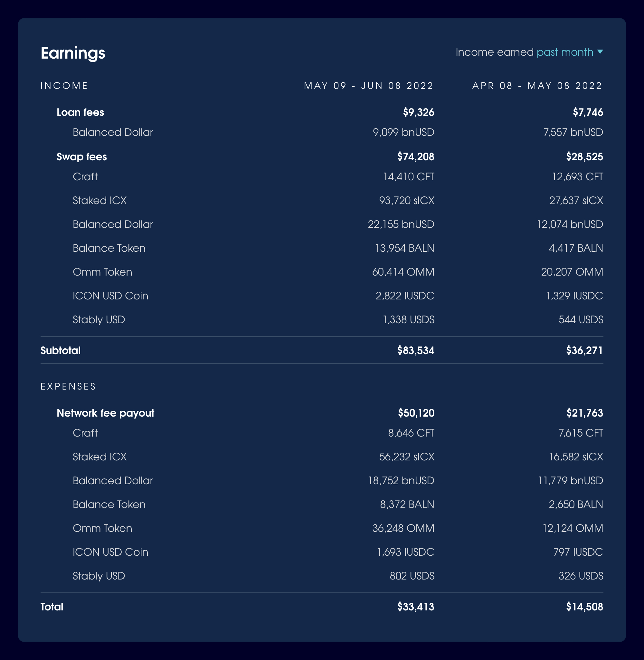Select the Subtotal $83,534 value
Viewport: 644px width, 660px height.
415,350
